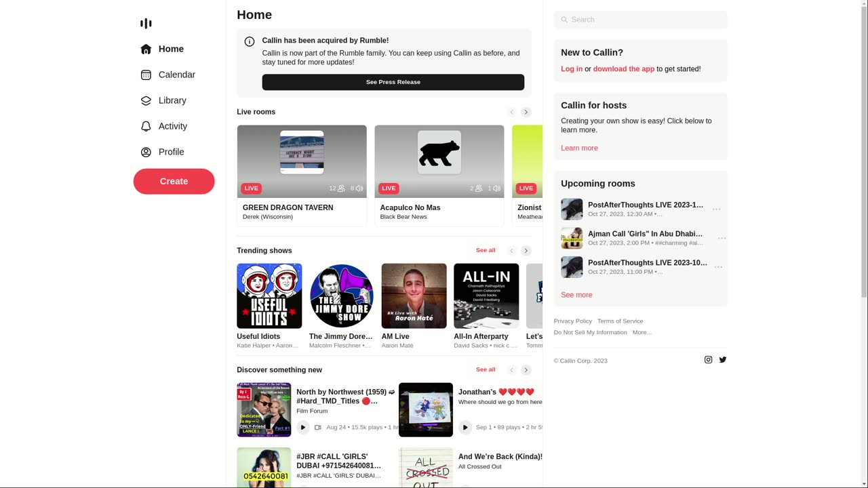This screenshot has width=868, height=488.
Task: Open Callin's Twitter icon
Action: coord(723,360)
